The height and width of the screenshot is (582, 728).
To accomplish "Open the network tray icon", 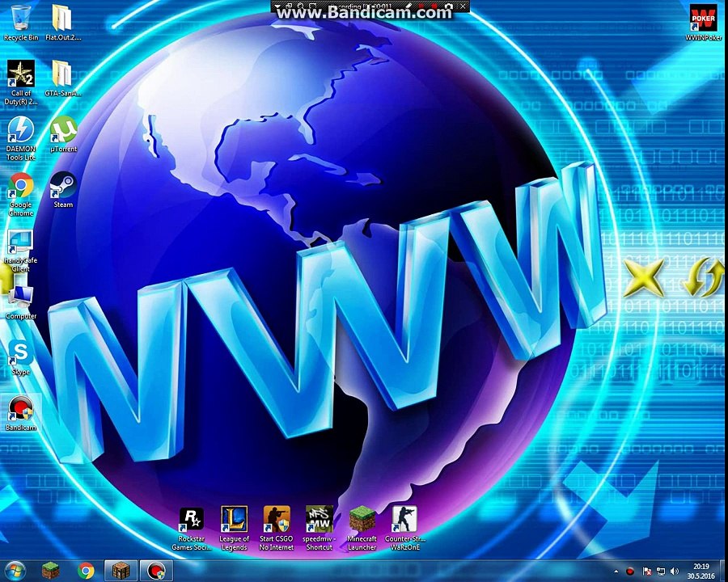I will 661,571.
